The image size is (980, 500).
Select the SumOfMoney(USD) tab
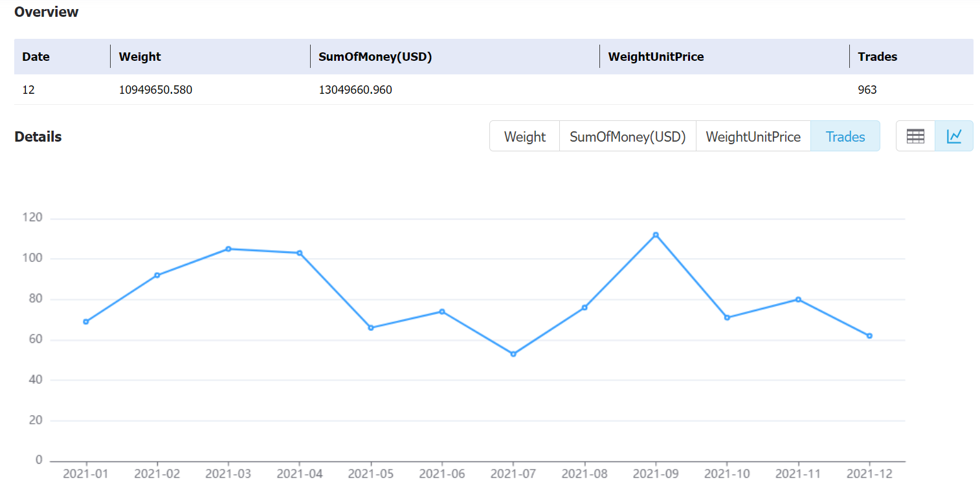[628, 136]
